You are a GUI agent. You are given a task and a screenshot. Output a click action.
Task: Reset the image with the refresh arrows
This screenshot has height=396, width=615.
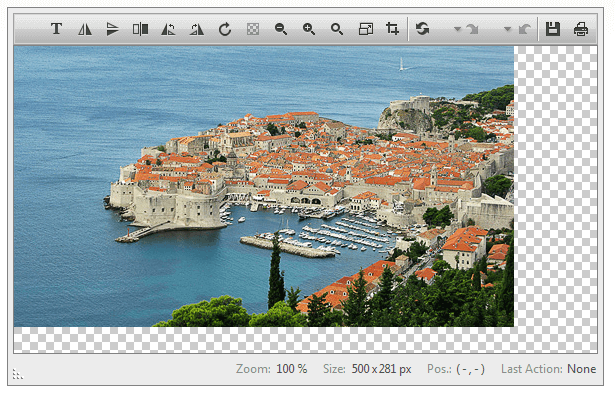[422, 29]
